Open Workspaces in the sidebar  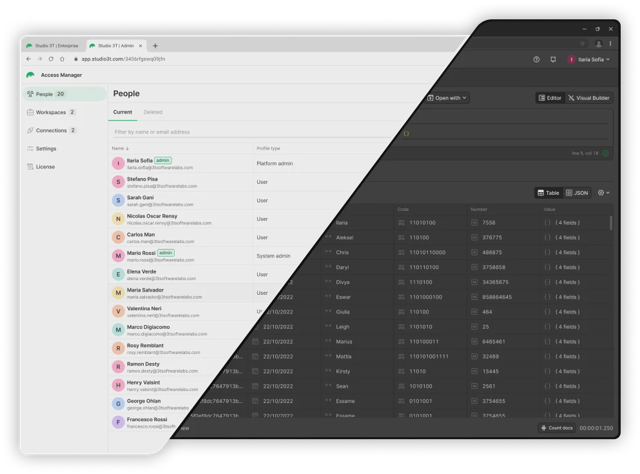pyautogui.click(x=51, y=112)
